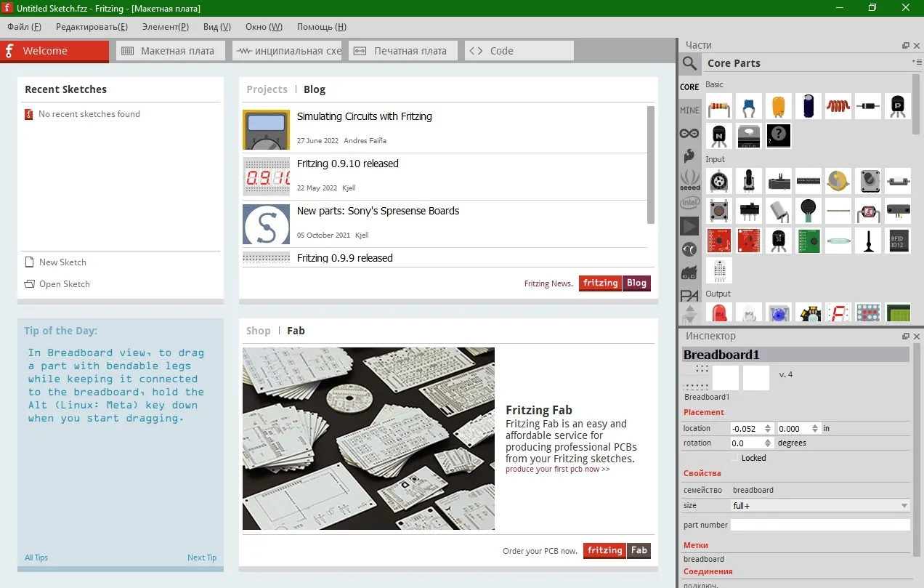Open the Simulating Circuits with Fritzing thumbnail

tap(266, 129)
